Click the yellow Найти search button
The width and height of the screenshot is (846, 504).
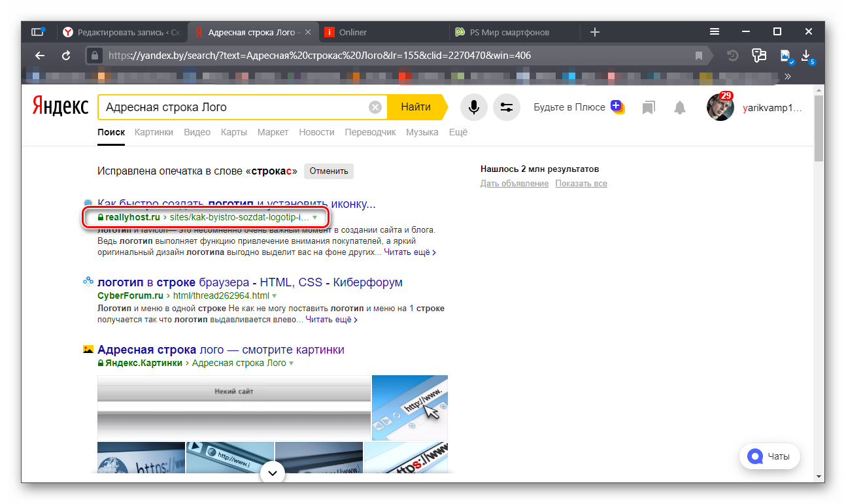[416, 107]
